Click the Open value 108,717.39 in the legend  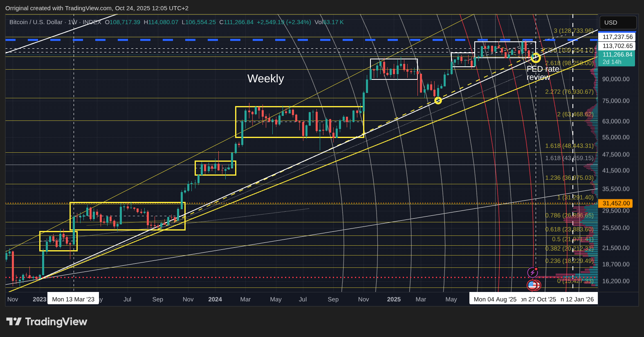click(125, 22)
